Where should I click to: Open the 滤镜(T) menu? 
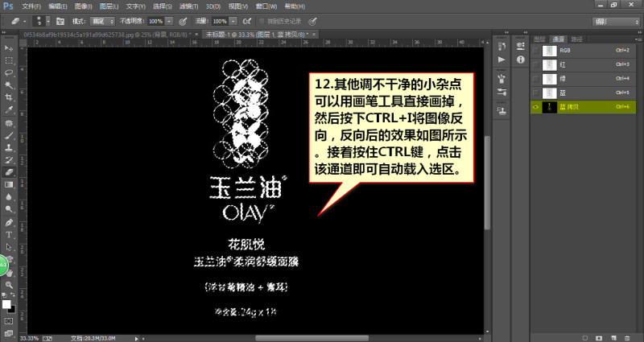188,6
